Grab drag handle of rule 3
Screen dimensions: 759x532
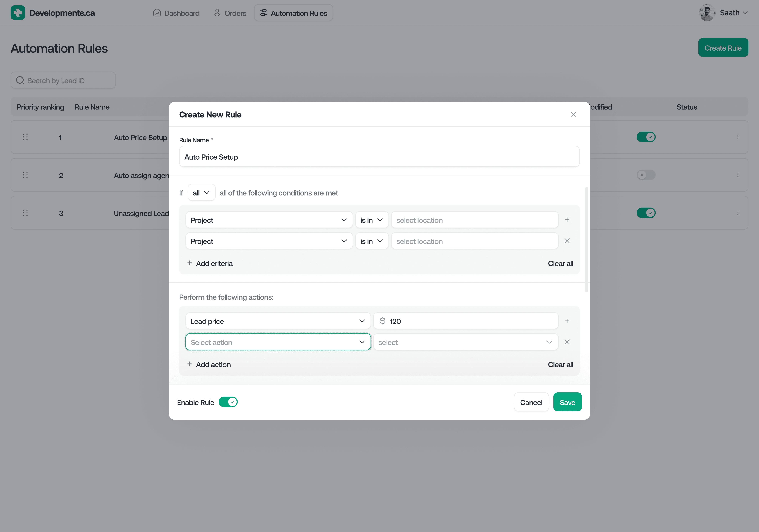coord(25,213)
